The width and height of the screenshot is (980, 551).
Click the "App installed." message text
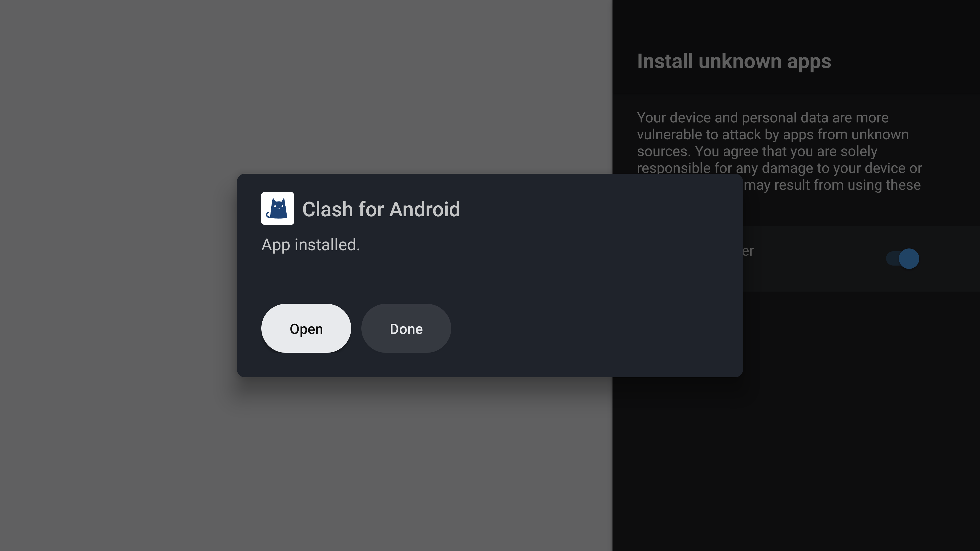310,245
